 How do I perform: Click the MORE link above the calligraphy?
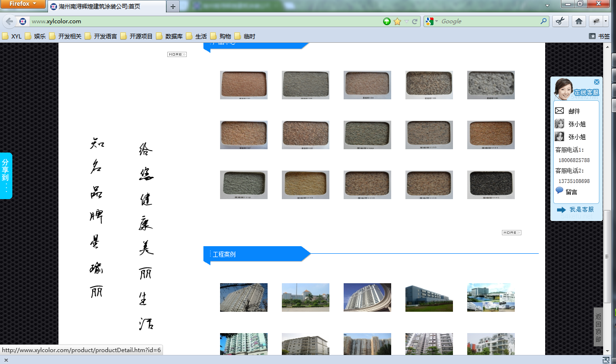pos(177,55)
